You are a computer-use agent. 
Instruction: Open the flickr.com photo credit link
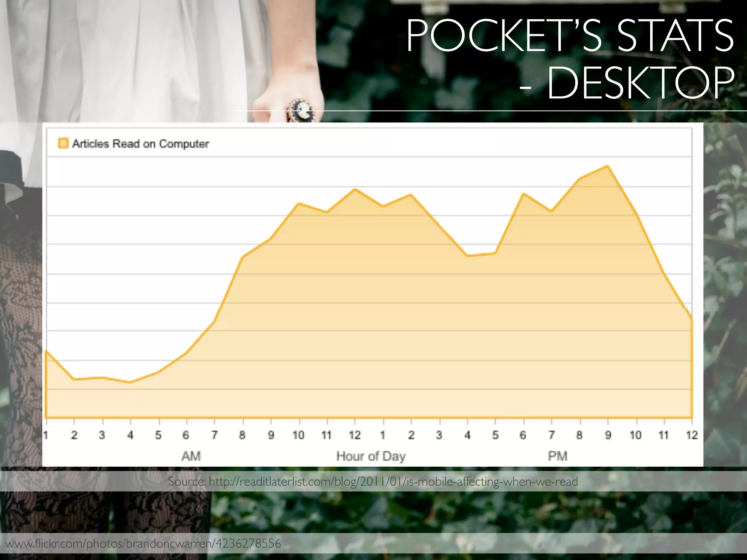coord(143,544)
